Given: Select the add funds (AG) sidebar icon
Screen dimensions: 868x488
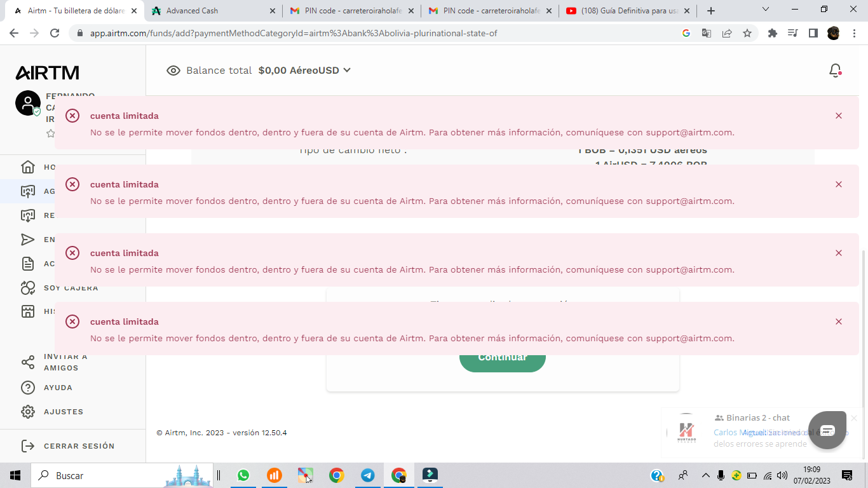Looking at the screenshot, I should 28,191.
